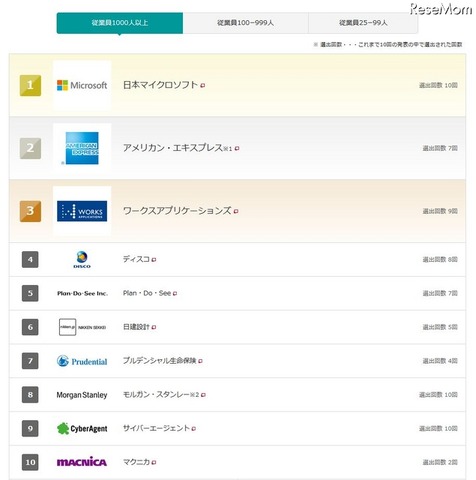Image resolution: width=476 pixels, height=480 pixels.
Task: Click 選出回数 7回 in Plan・Do・See row
Action: click(x=440, y=293)
